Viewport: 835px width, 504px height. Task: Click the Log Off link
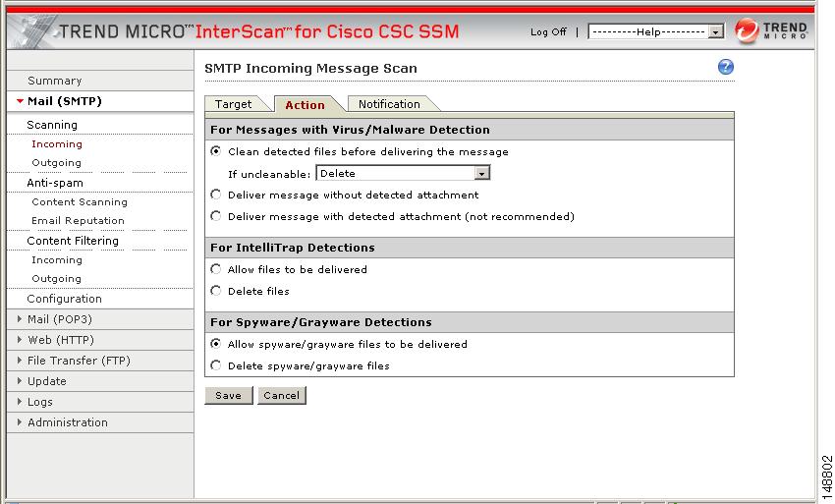point(548,32)
